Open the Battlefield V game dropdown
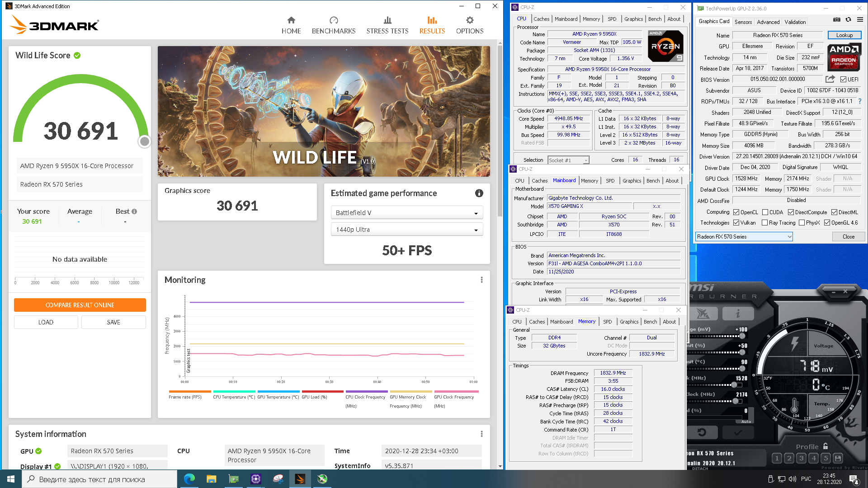868x488 pixels. pyautogui.click(x=407, y=213)
